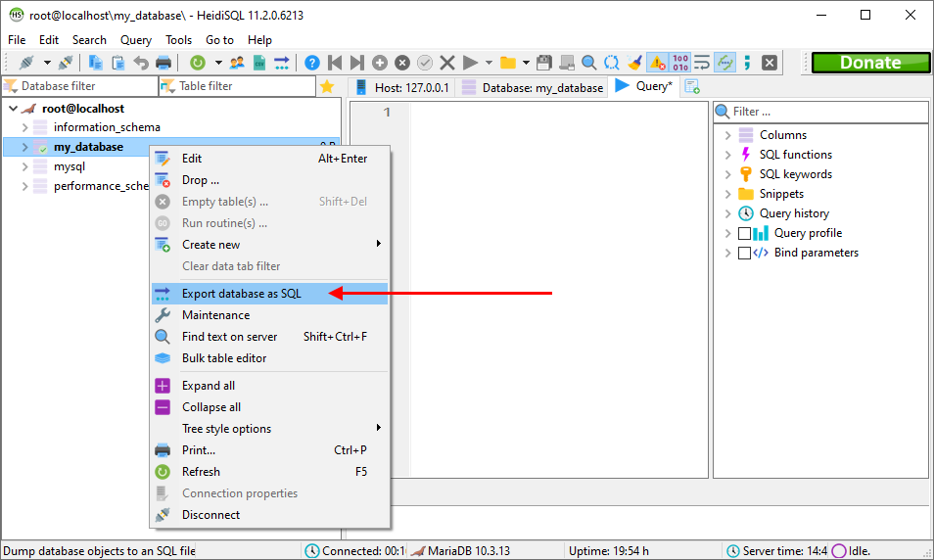Open the dropdown arrow next to Refresh
The height and width of the screenshot is (560, 934).
coord(218,63)
